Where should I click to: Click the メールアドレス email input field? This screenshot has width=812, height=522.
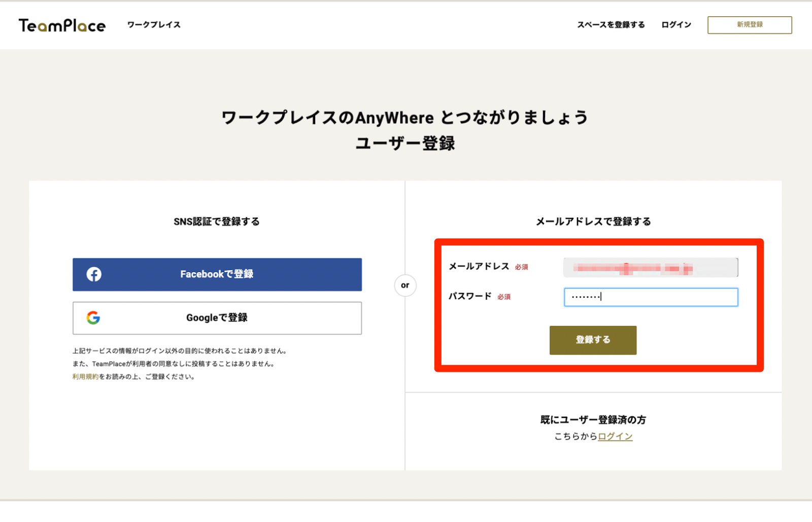click(650, 267)
